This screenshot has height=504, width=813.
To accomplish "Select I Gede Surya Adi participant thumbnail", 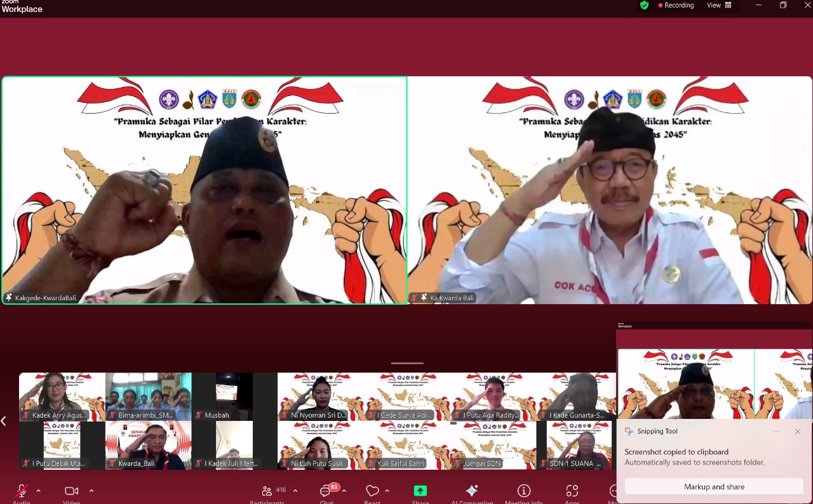I will pos(407,397).
